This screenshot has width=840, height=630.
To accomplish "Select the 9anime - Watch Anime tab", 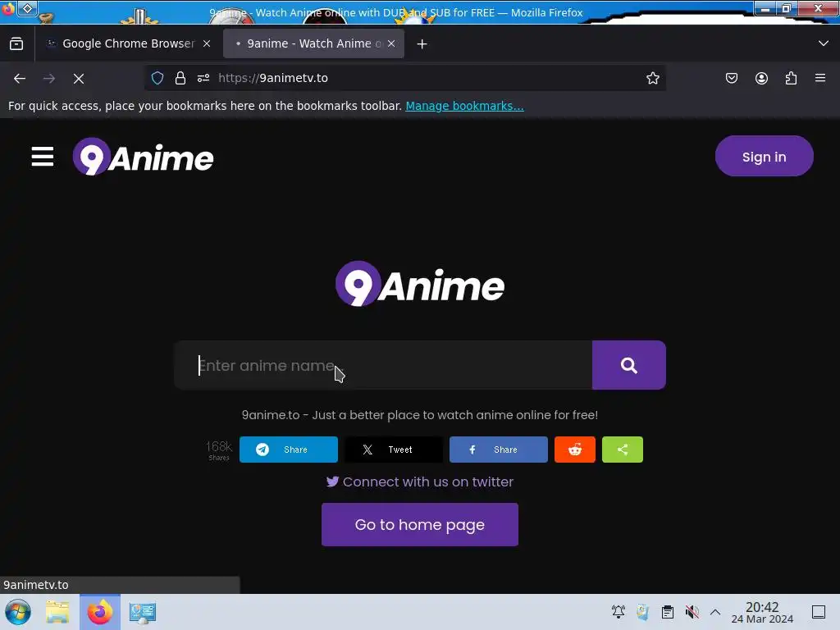I will click(x=314, y=43).
